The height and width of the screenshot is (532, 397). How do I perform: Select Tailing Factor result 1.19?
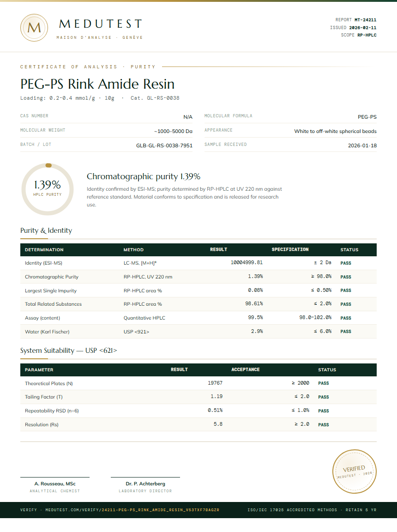click(217, 396)
